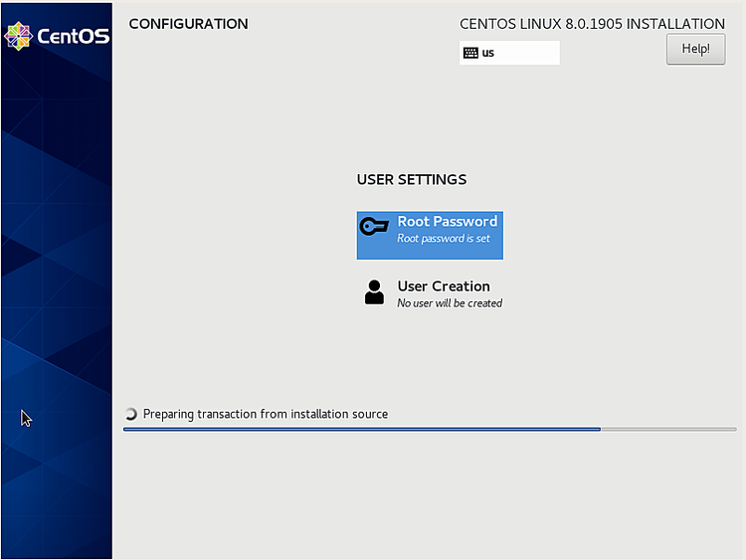This screenshot has width=746, height=560.
Task: Click the 'Root password is set' status
Action: [444, 239]
